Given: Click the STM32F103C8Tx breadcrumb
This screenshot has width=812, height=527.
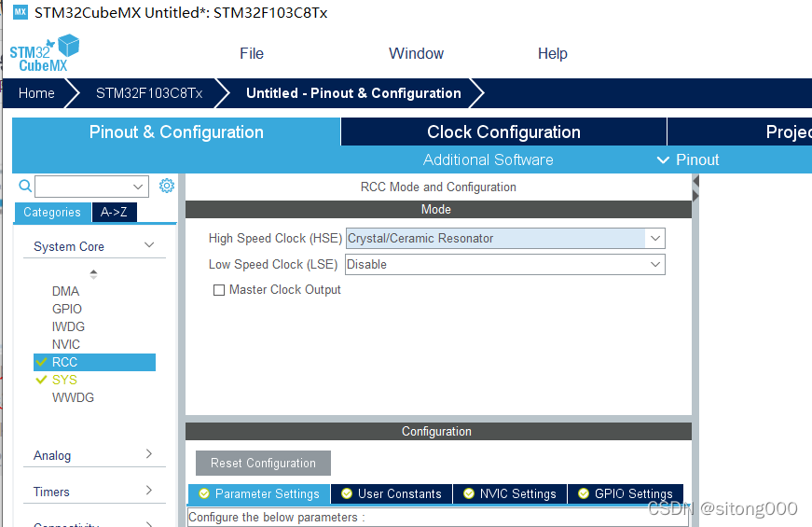Looking at the screenshot, I should click(149, 93).
